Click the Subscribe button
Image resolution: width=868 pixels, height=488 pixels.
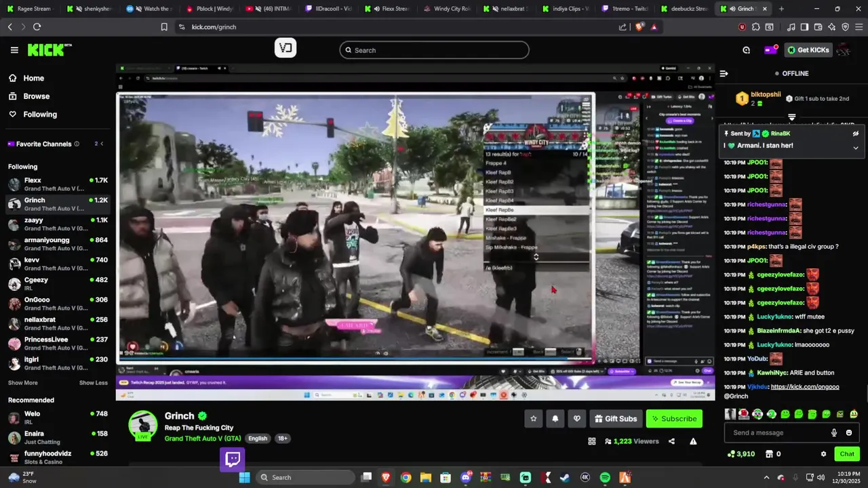pyautogui.click(x=674, y=419)
